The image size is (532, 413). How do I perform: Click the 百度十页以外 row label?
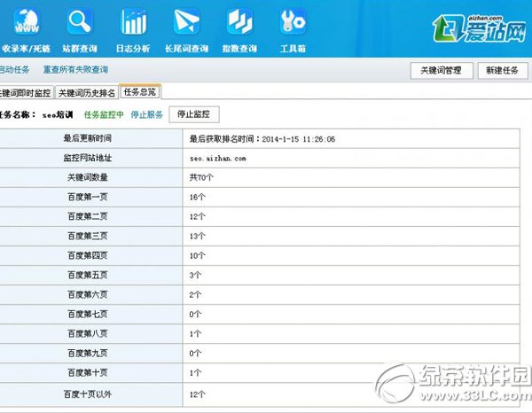pos(86,394)
